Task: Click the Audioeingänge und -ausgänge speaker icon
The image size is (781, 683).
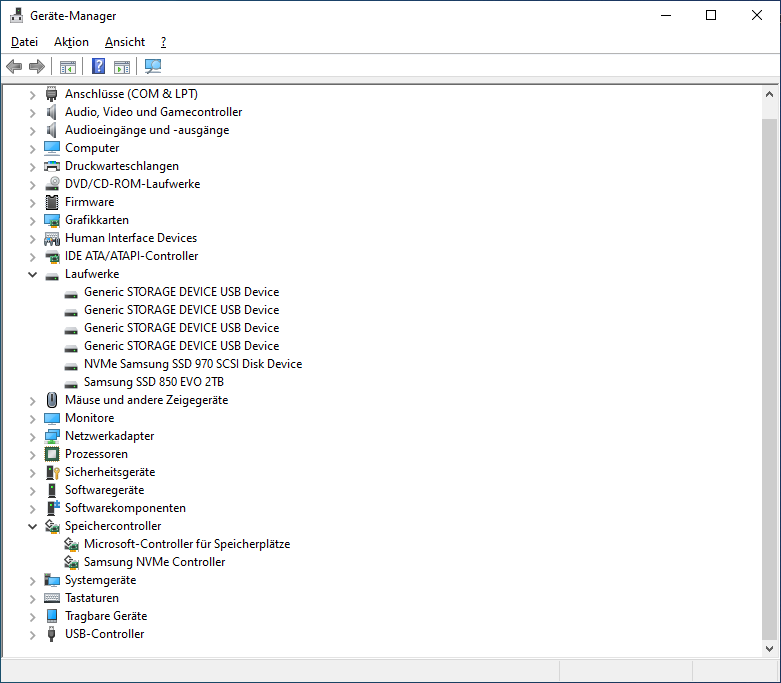Action: [52, 130]
